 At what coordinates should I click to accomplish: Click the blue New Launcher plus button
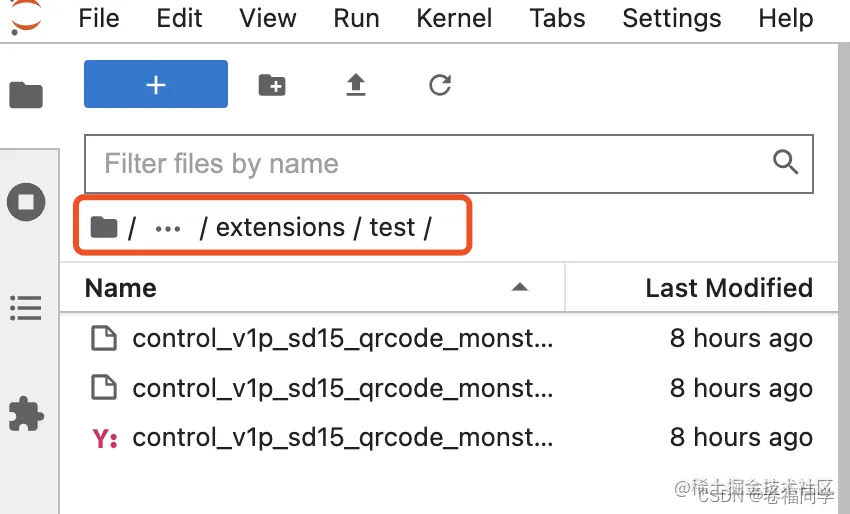[156, 85]
